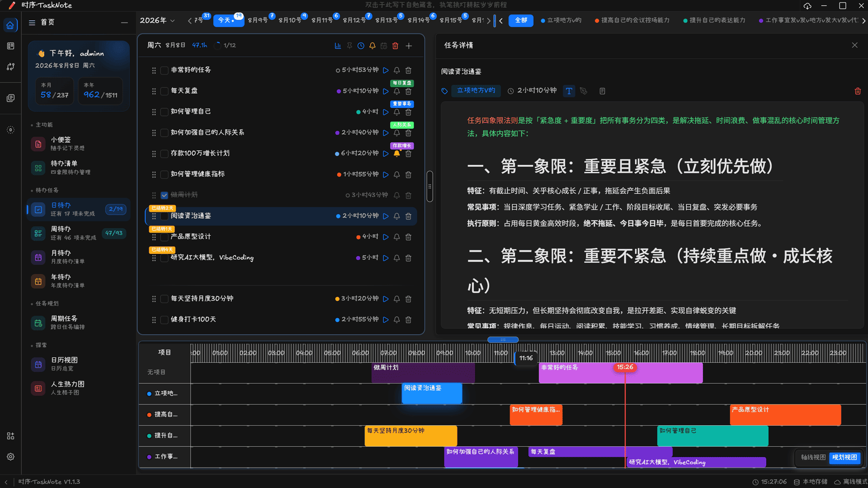Open 周待办 in sidebar
This screenshot has height=488, width=868.
[x=79, y=233]
